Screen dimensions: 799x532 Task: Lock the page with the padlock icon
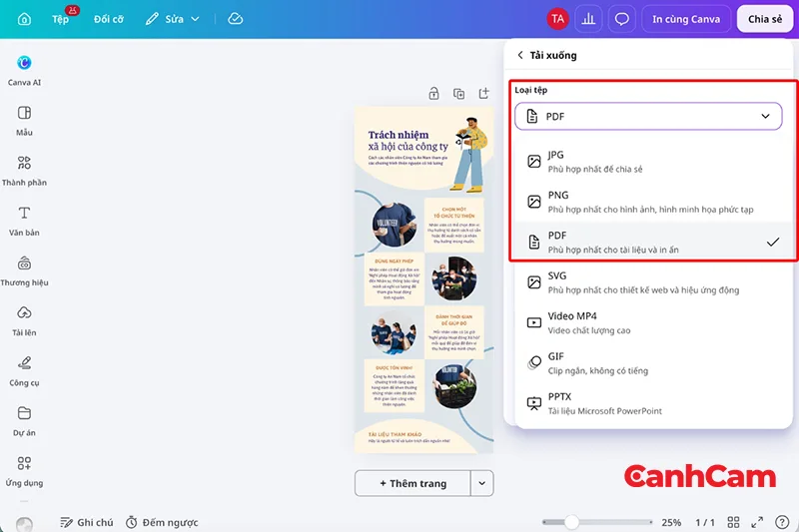click(433, 93)
